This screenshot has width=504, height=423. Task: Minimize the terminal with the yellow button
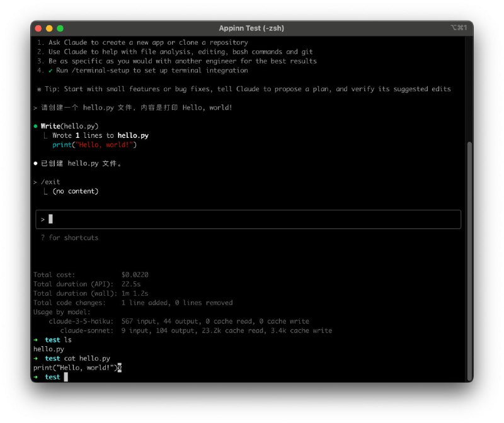49,28
